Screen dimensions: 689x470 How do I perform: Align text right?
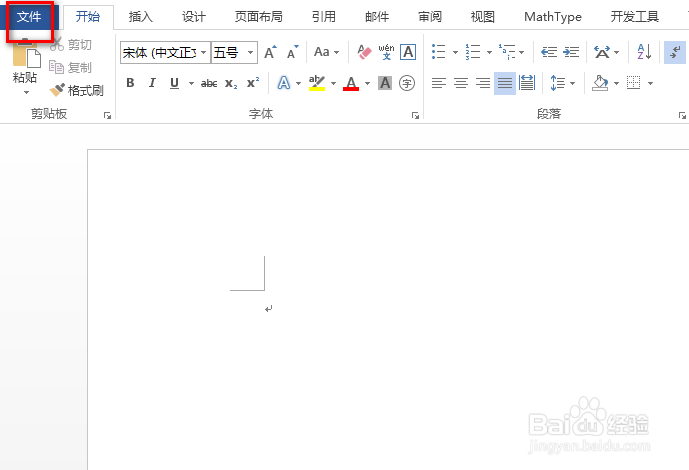click(x=483, y=83)
